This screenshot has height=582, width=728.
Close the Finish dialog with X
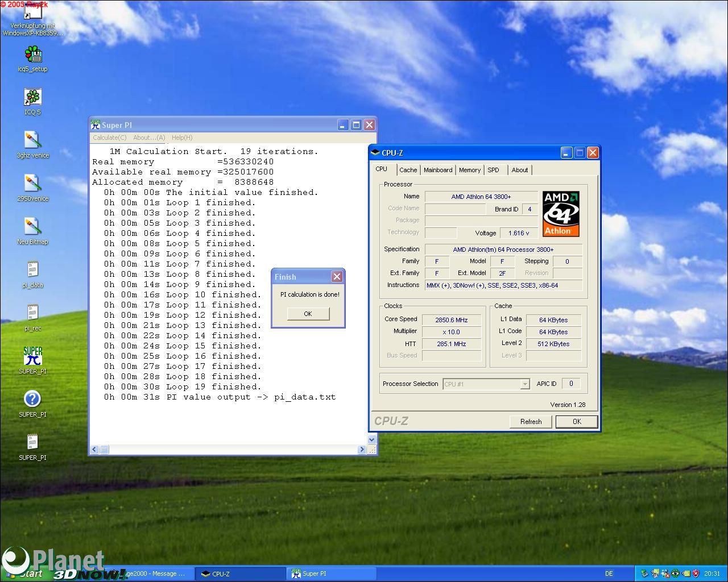coord(337,277)
